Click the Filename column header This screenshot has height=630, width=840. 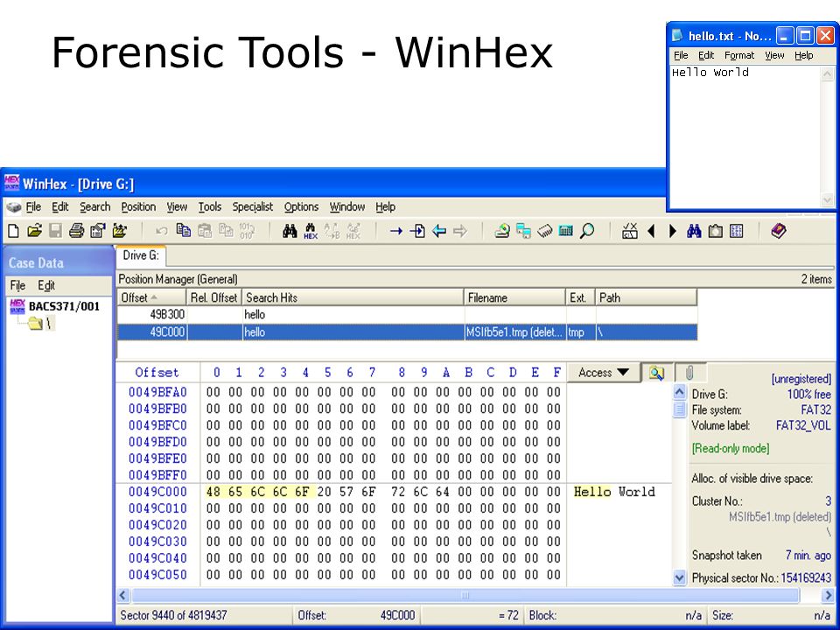point(514,297)
